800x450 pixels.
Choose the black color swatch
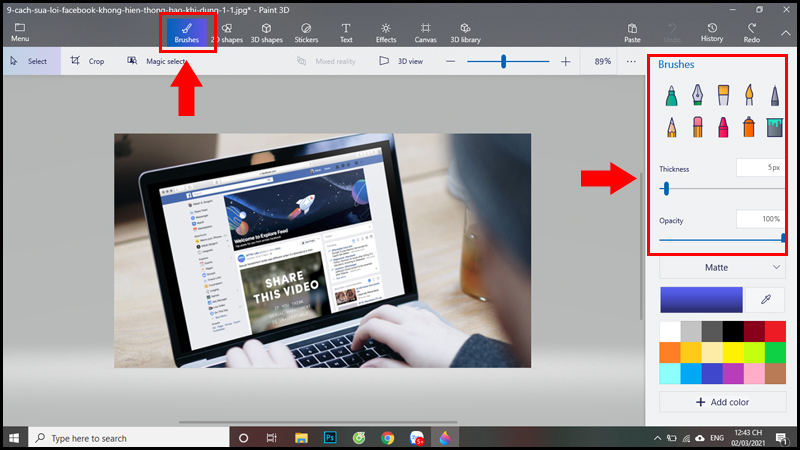pyautogui.click(x=733, y=332)
